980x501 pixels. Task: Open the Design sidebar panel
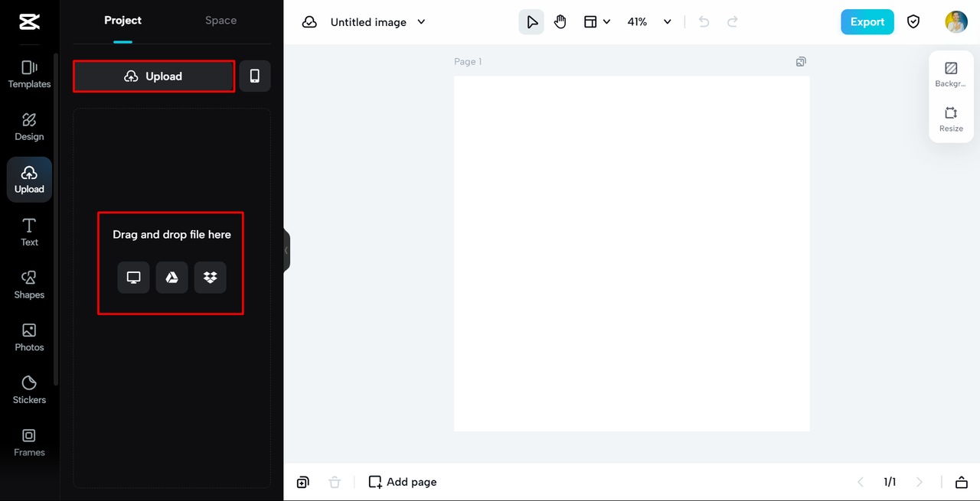pyautogui.click(x=29, y=127)
